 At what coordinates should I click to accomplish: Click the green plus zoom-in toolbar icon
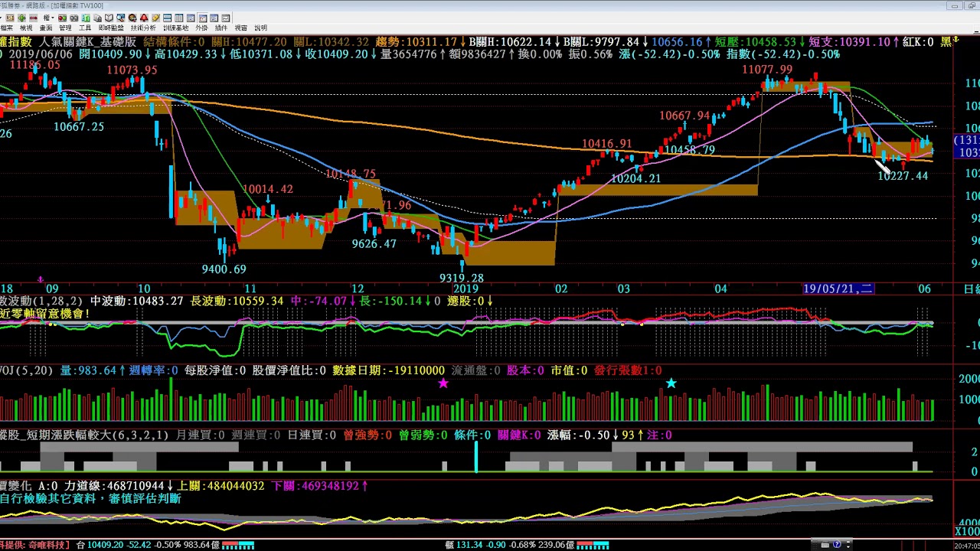(21, 18)
